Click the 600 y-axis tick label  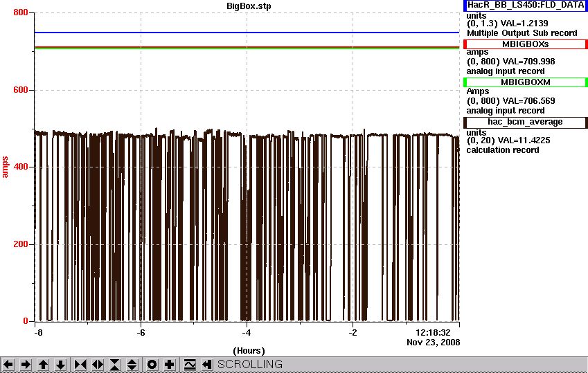[x=21, y=90]
